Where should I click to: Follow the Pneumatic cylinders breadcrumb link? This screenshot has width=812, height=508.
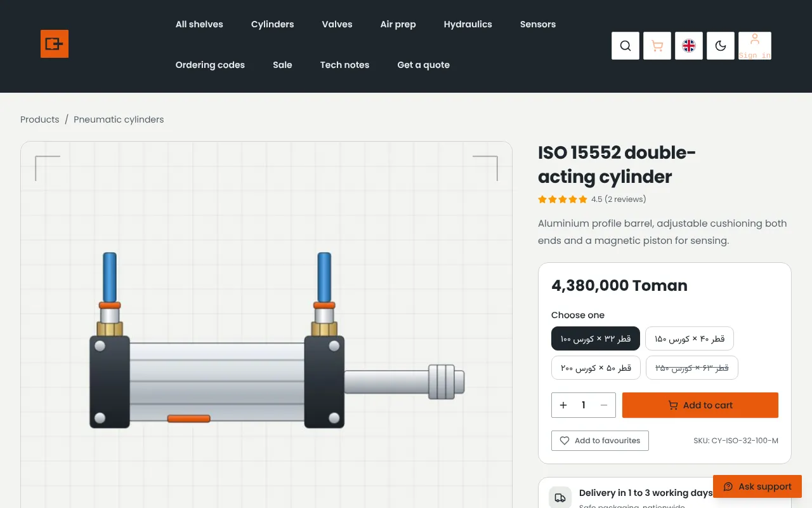[x=119, y=119]
